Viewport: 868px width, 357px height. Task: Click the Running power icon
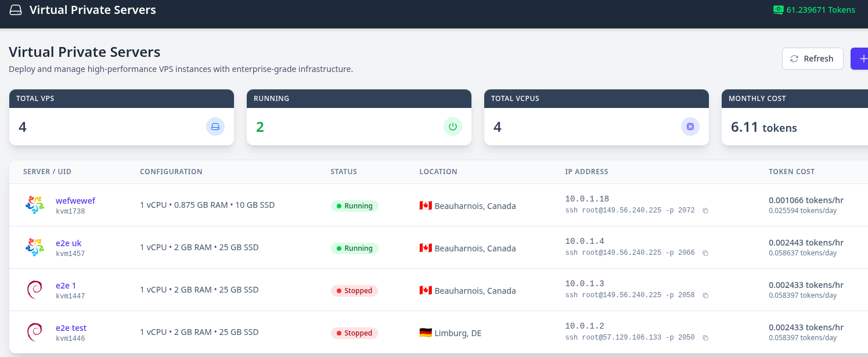453,127
